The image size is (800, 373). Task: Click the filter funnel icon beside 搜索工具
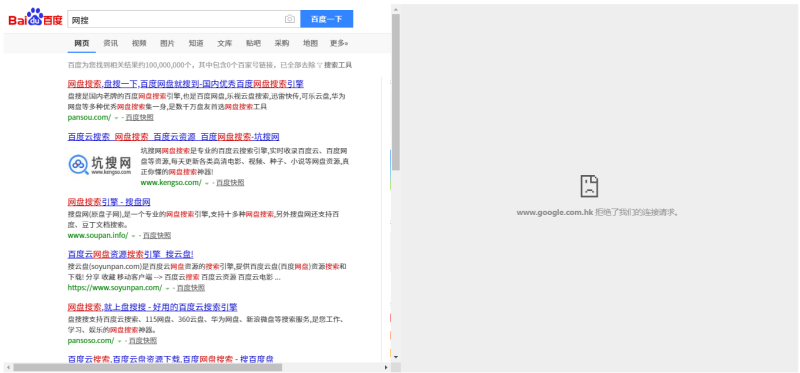click(x=320, y=65)
